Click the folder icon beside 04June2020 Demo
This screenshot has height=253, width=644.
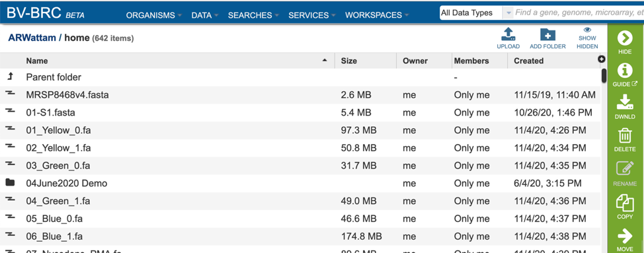pyautogui.click(x=11, y=183)
